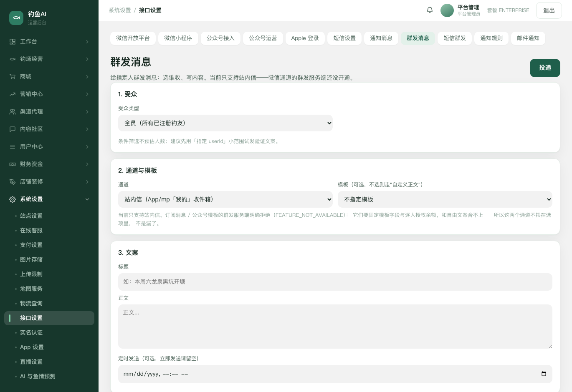572x392 pixels.
Task: Click the 投递 submit button
Action: click(x=545, y=68)
